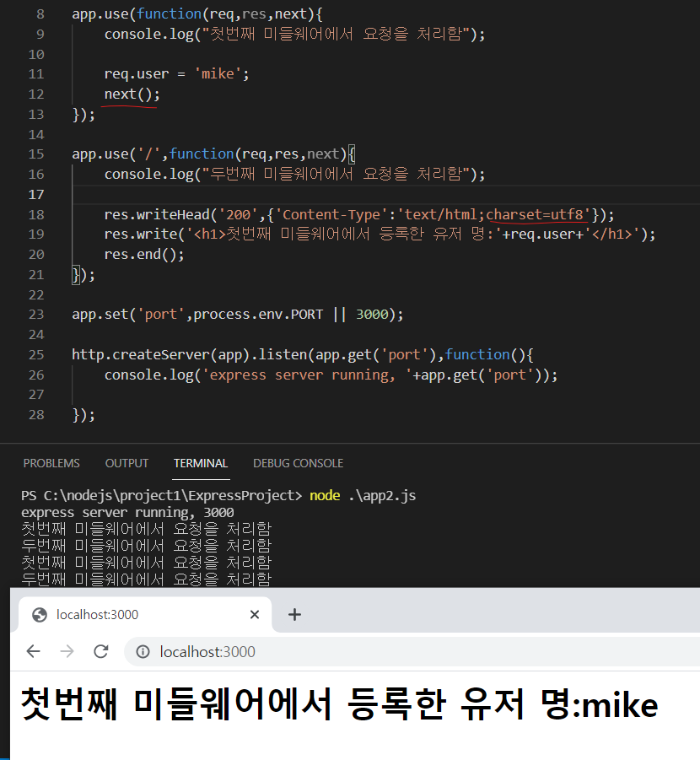Click the charset=utf8 text on line 18
Viewport: 700px width, 760px height.
(x=535, y=215)
